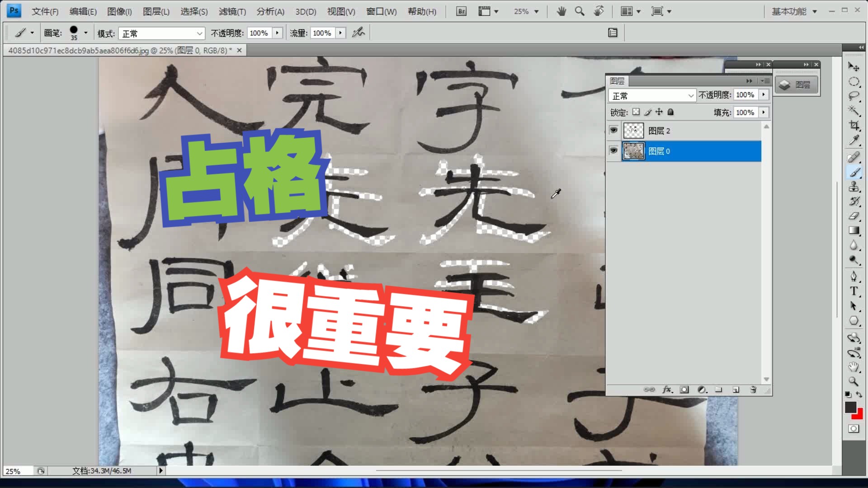
Task: Select the Elliptical Marquee tool
Action: 854,82
